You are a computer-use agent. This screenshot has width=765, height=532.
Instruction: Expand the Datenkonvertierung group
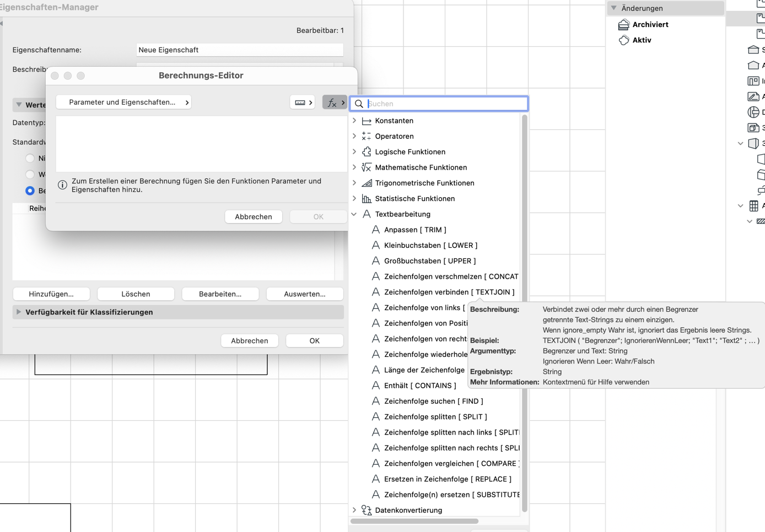pyautogui.click(x=354, y=510)
